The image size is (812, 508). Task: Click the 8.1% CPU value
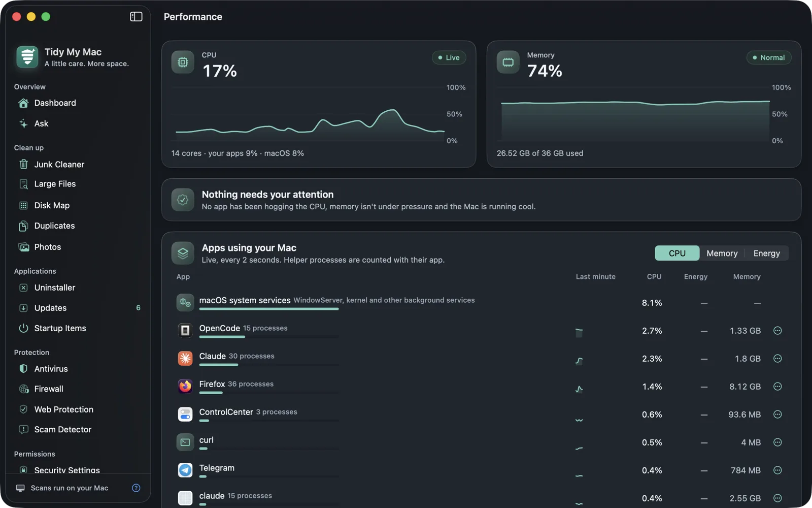[652, 303]
